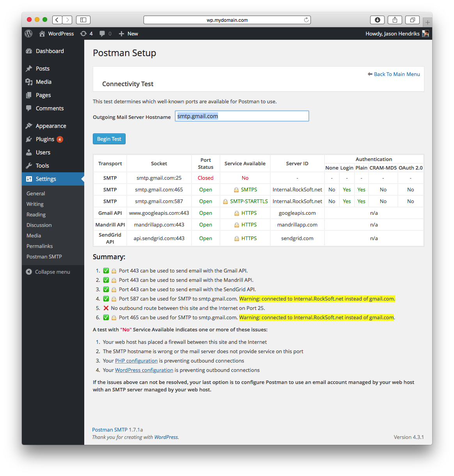Image resolution: width=454 pixels, height=476 pixels.
Task: Click Jason Hendriks' avatar thumbnail
Action: (426, 34)
